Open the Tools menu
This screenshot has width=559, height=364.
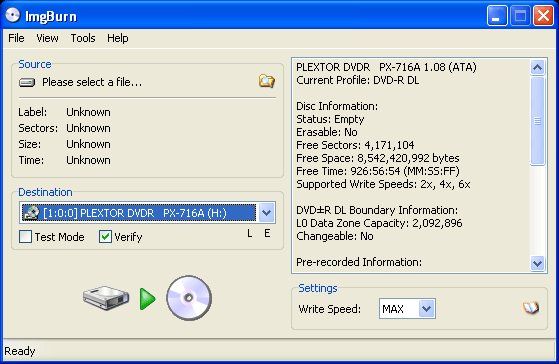pos(83,38)
